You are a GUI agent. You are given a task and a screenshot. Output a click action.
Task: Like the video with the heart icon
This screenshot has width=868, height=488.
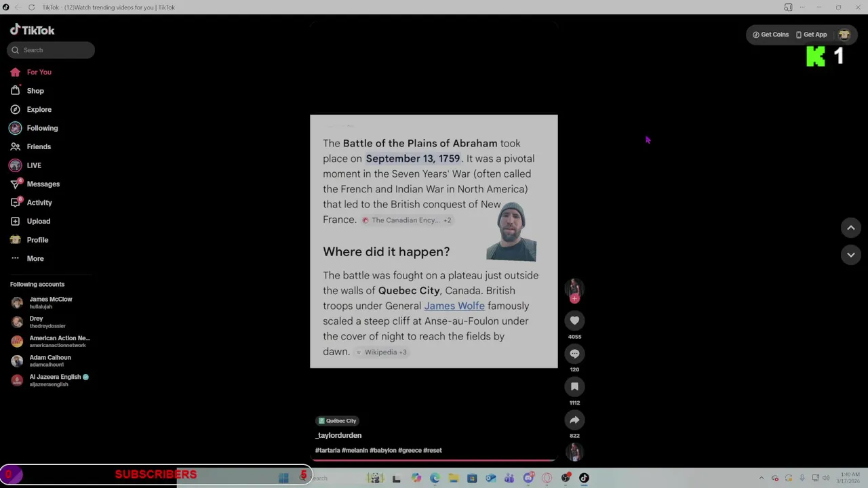tap(574, 321)
